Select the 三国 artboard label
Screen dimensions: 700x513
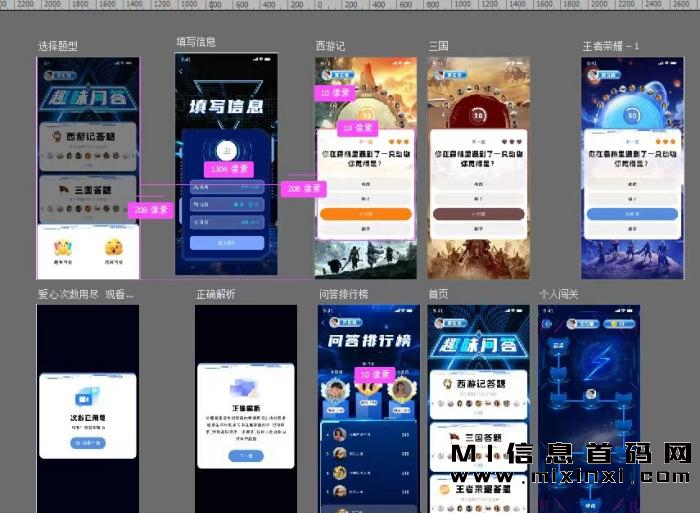pos(438,46)
